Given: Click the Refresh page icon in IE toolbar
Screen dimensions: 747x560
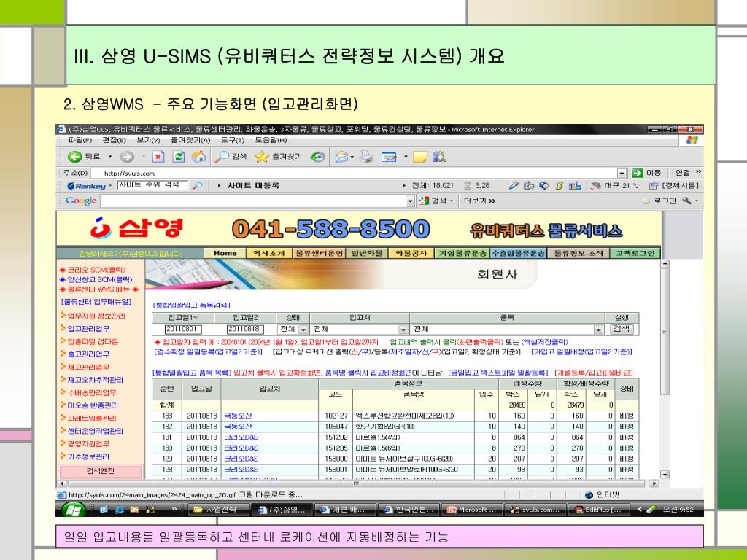Looking at the screenshot, I should [178, 156].
